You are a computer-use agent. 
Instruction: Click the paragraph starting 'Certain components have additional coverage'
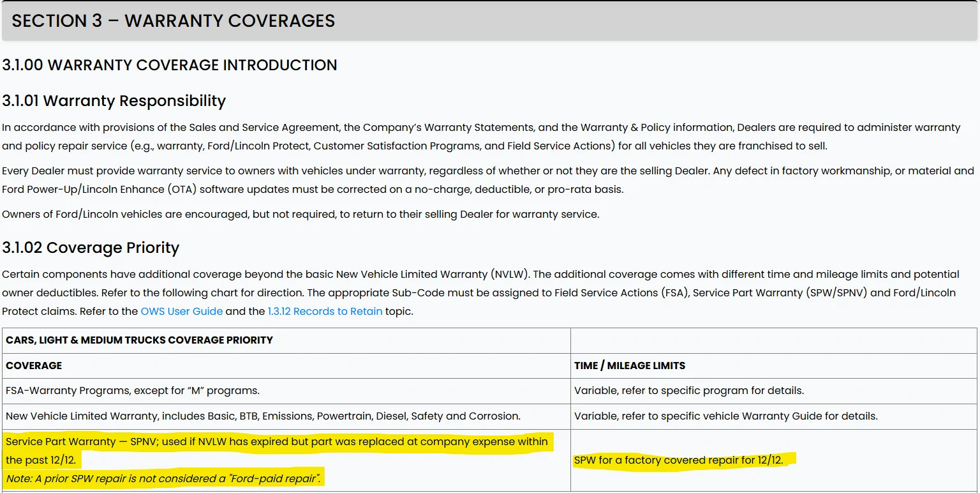480,293
